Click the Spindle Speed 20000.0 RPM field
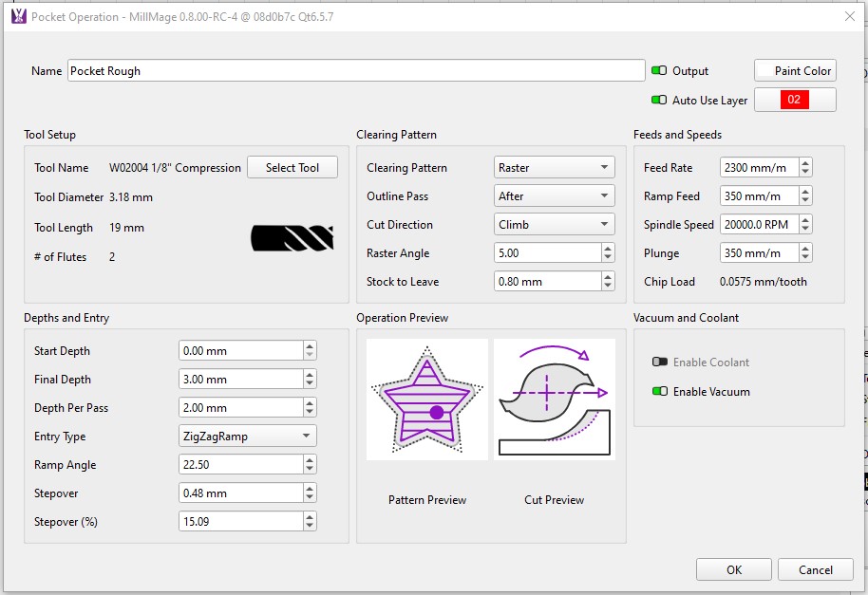This screenshot has width=868, height=595. click(x=759, y=225)
